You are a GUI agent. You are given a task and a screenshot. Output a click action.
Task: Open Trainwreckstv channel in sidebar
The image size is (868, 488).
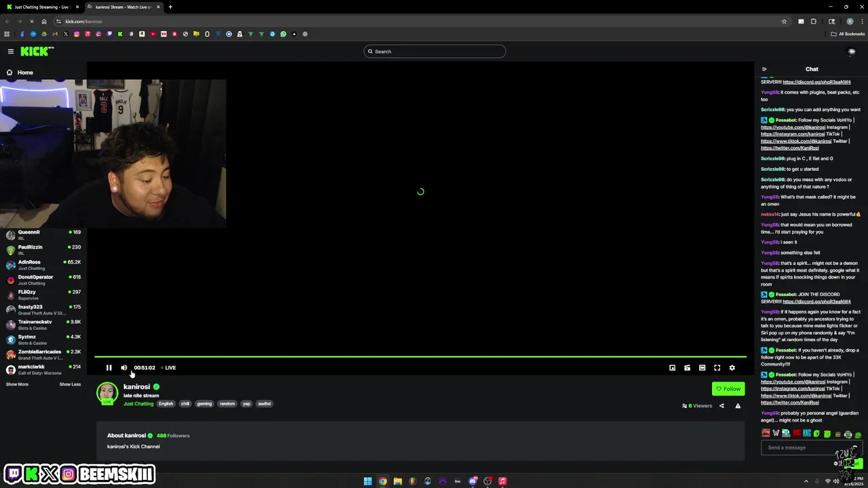43,325
